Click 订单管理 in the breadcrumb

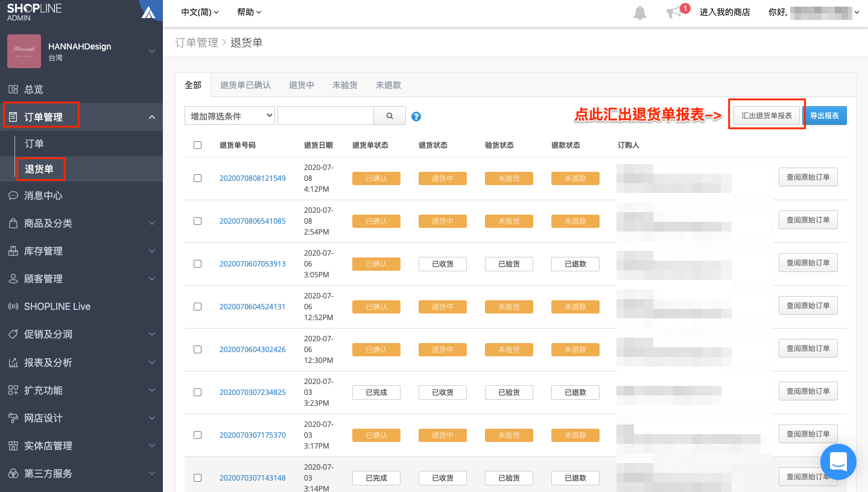(x=197, y=43)
